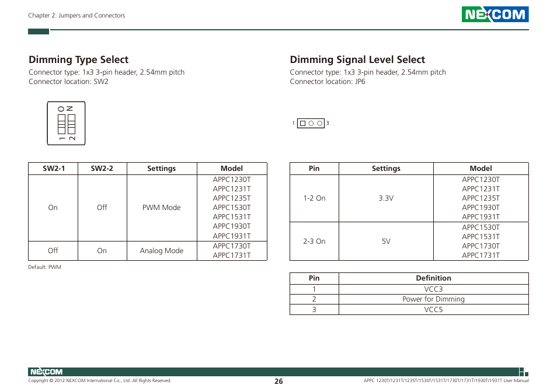This screenshot has width=557, height=392.
Task: Click "APPC1731T" in the 5V row
Action: pos(481,256)
